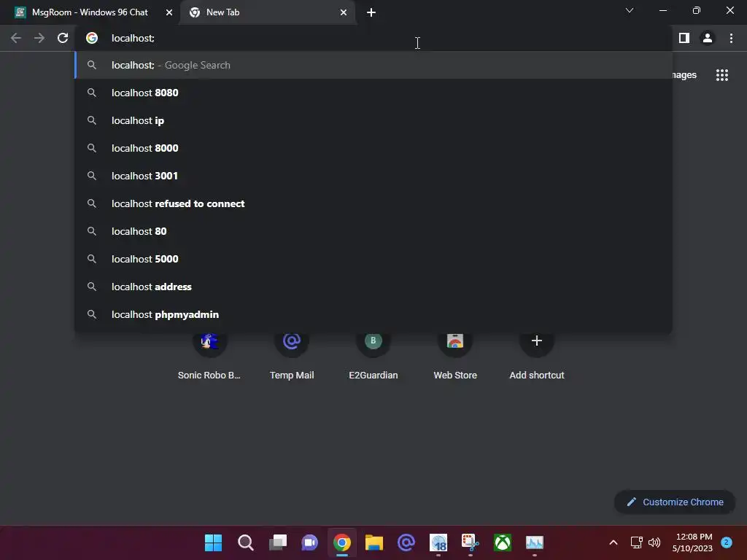Open the clock showing 12:08 PM
This screenshot has width=747, height=560.
(693, 542)
